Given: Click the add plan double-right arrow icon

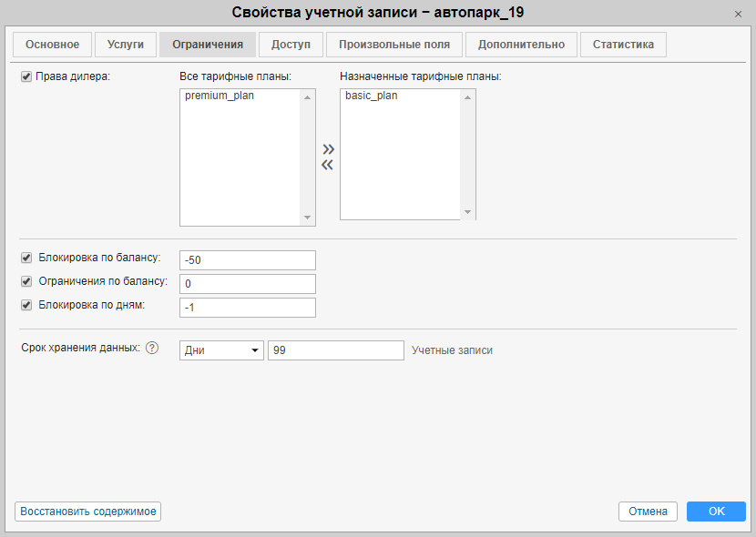Looking at the screenshot, I should click(x=328, y=148).
